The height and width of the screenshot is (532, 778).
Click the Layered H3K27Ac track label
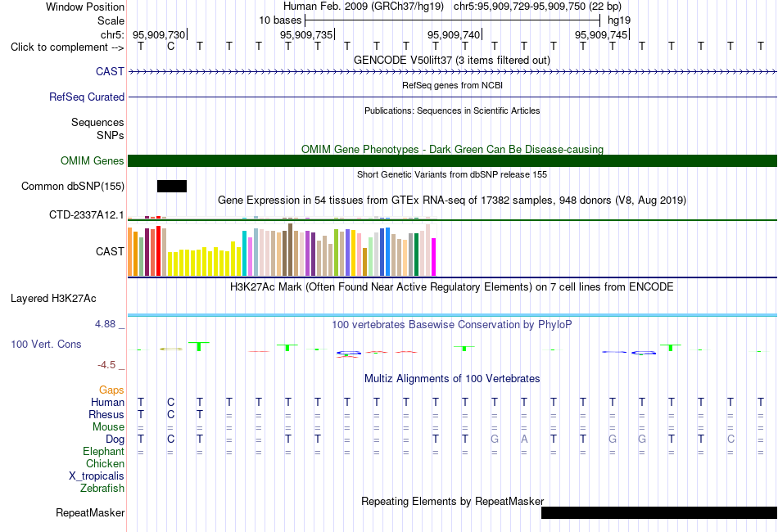pos(53,299)
